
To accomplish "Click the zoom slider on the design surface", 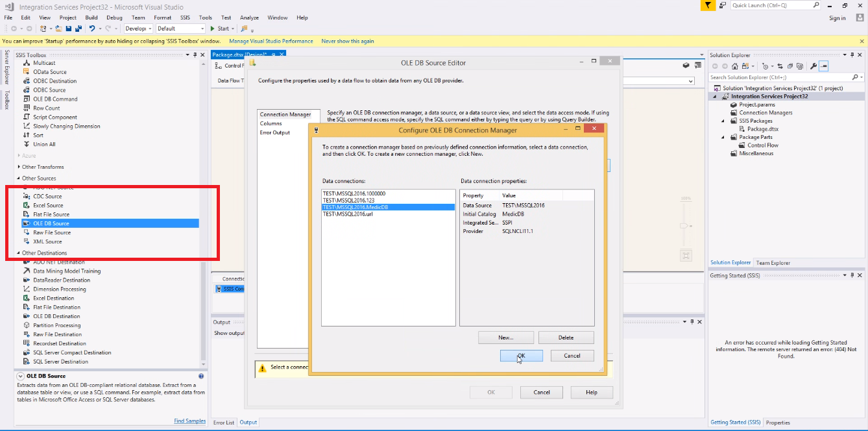I will tap(683, 226).
